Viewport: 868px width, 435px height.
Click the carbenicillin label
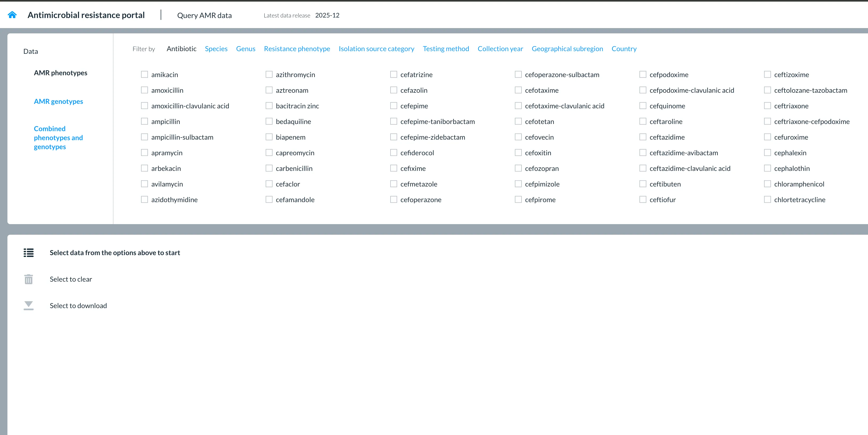[x=294, y=168]
